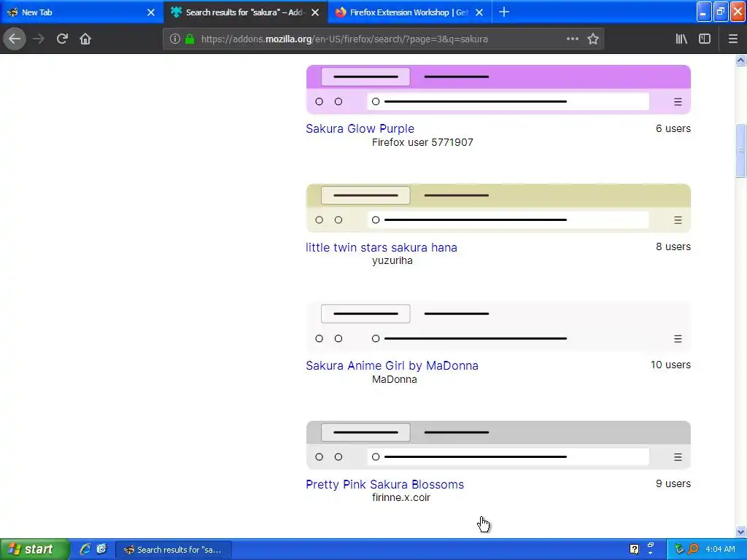Click the page scrollbar up arrow
This screenshot has width=747, height=560.
740,60
